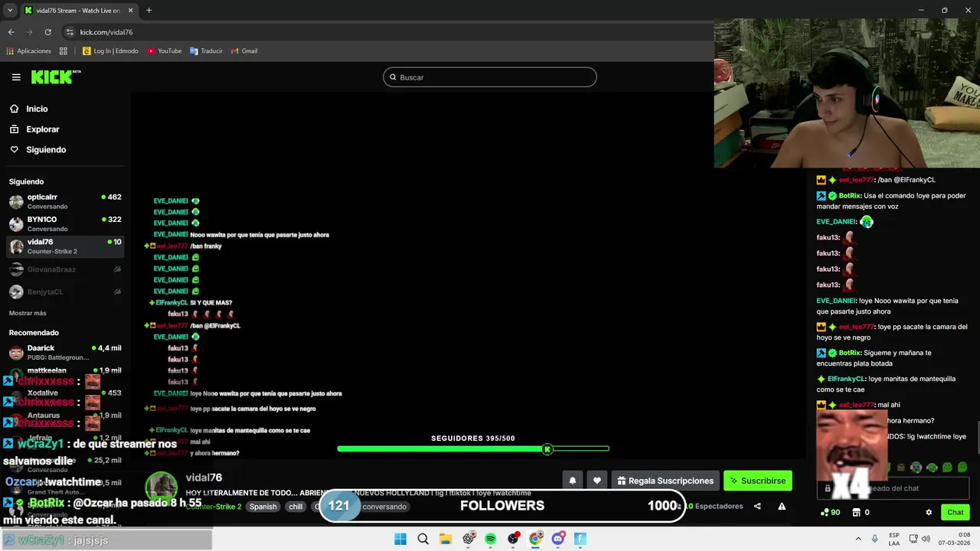The height and width of the screenshot is (551, 980).
Task: Click Regala Suscripciones button
Action: pos(665,481)
